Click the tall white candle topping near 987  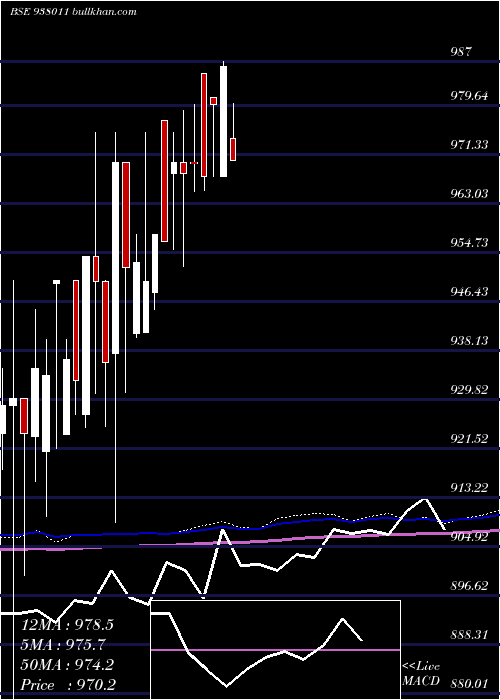coord(224,121)
